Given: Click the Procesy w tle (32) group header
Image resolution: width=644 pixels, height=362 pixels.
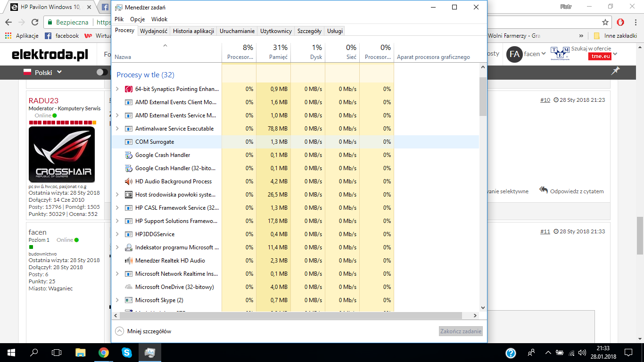Looking at the screenshot, I should (x=145, y=75).
